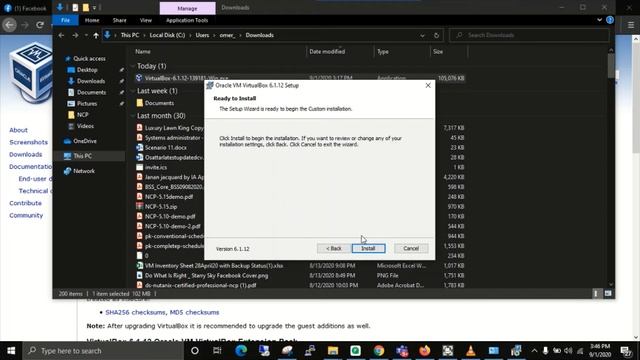Open the Application Tools ribbon tab

point(187,20)
